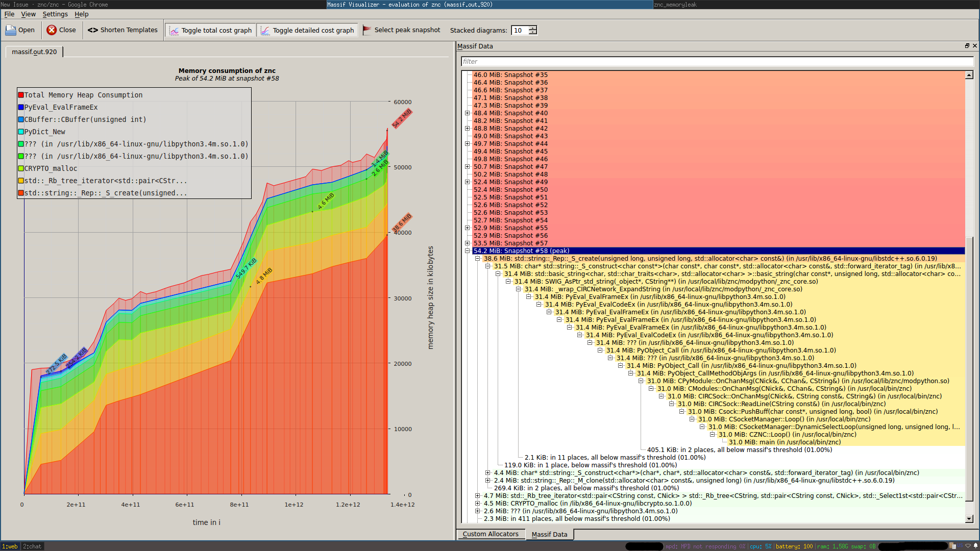Expand Snapshot #40 tree node
Screen dimensions: 980x551
pos(467,113)
